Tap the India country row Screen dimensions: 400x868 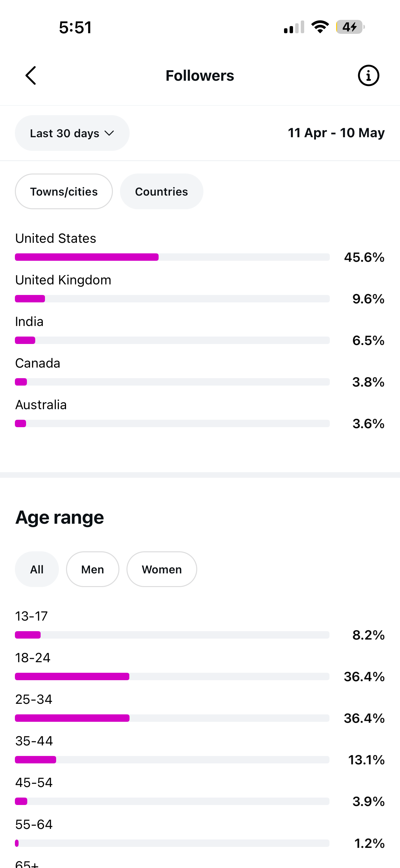coord(200,331)
